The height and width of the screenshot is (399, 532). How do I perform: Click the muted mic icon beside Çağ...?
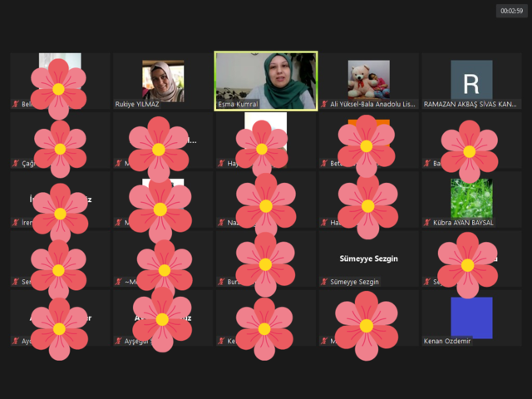tap(15, 163)
